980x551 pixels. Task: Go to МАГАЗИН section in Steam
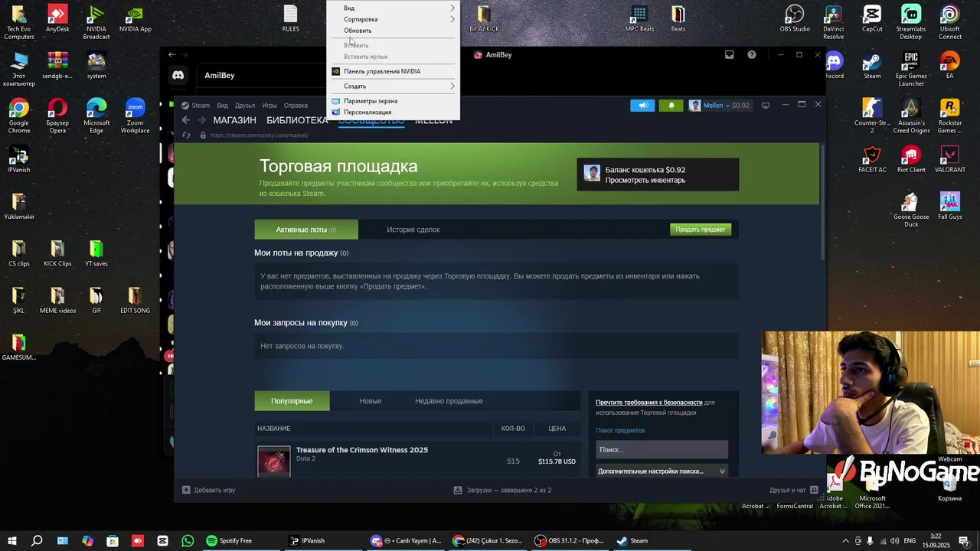[x=234, y=120]
